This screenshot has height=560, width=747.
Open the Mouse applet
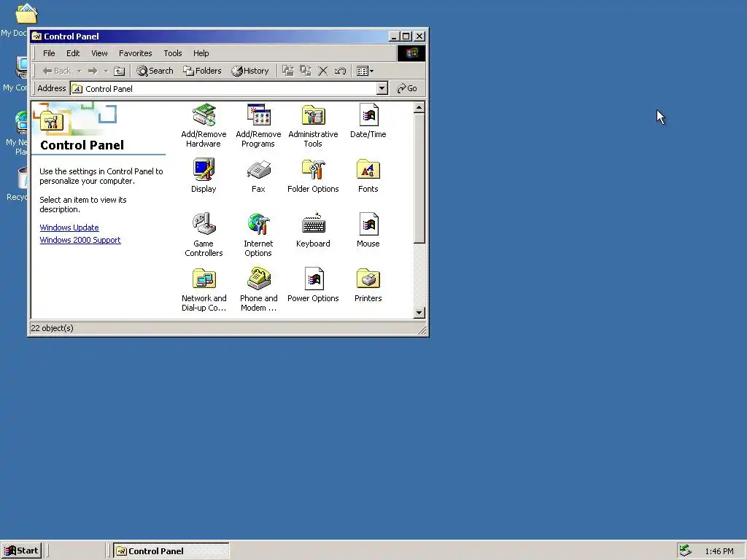[368, 230]
